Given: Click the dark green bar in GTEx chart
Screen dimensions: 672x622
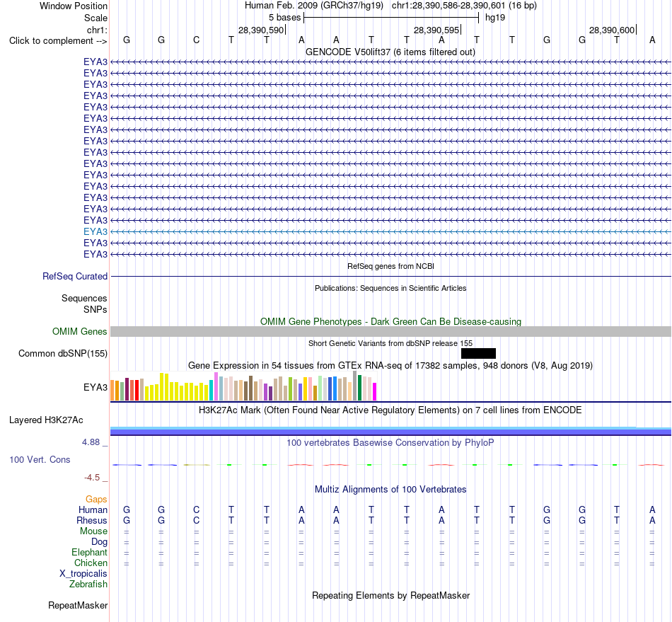Looking at the screenshot, I should point(359,388).
